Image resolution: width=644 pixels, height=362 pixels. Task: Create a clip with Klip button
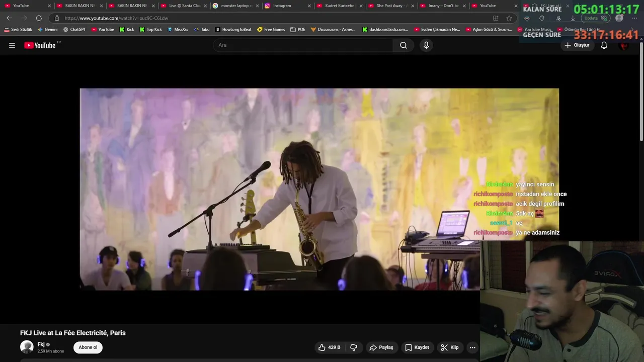pos(450,347)
